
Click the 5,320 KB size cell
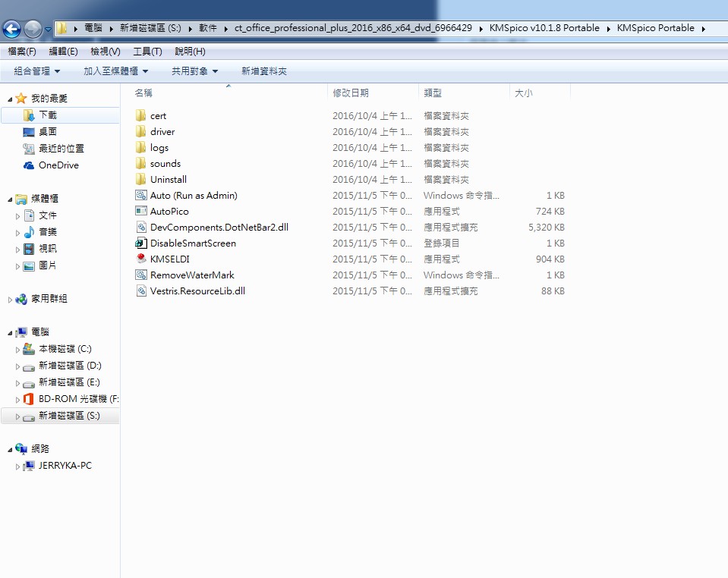point(547,228)
